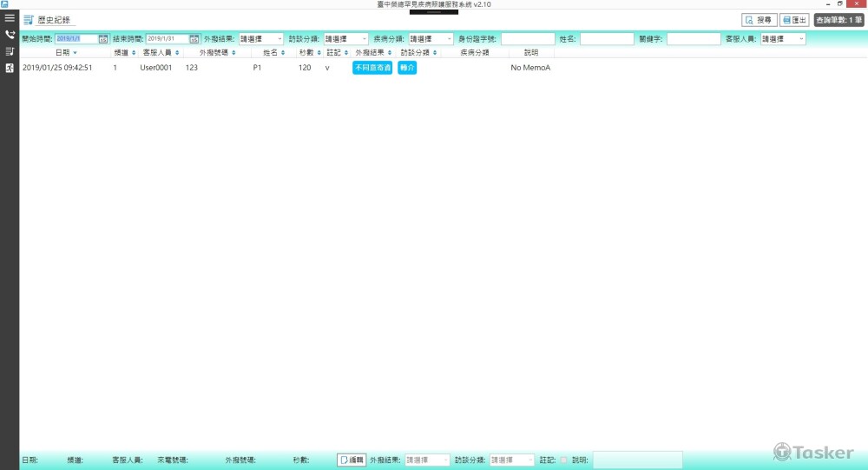Click the 關鍵字 input field
Viewport: 868px width, 470px height.
694,39
